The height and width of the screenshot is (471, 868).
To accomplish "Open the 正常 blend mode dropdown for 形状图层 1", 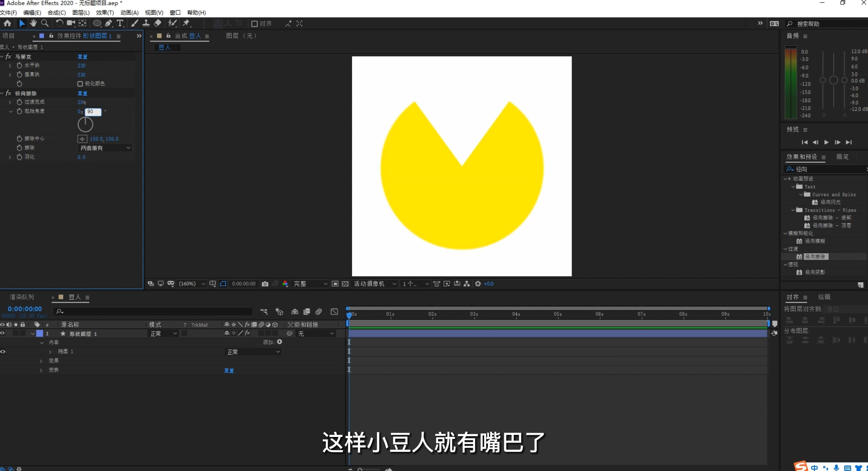I will (x=163, y=334).
